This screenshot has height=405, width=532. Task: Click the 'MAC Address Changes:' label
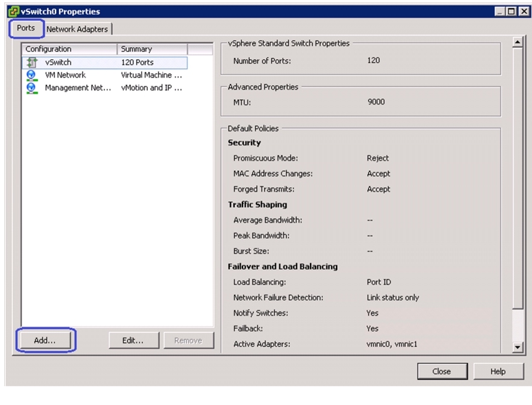click(273, 174)
